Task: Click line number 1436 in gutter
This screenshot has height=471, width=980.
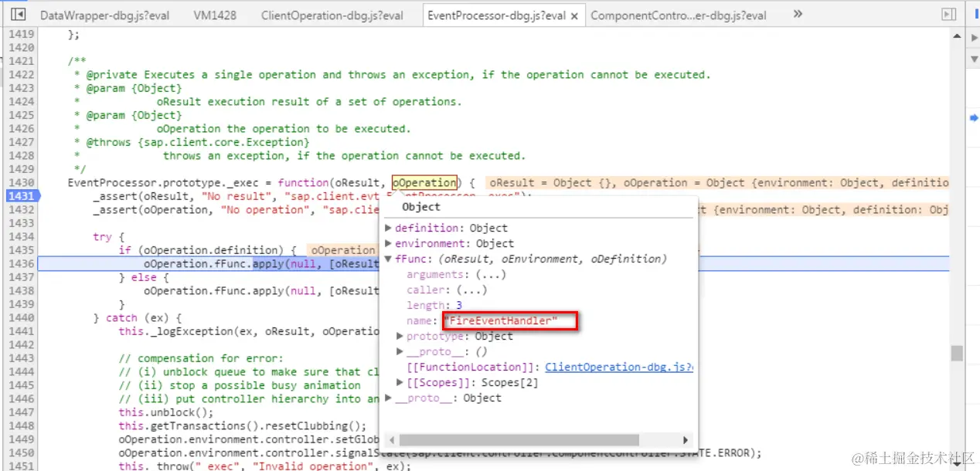Action: [x=21, y=264]
